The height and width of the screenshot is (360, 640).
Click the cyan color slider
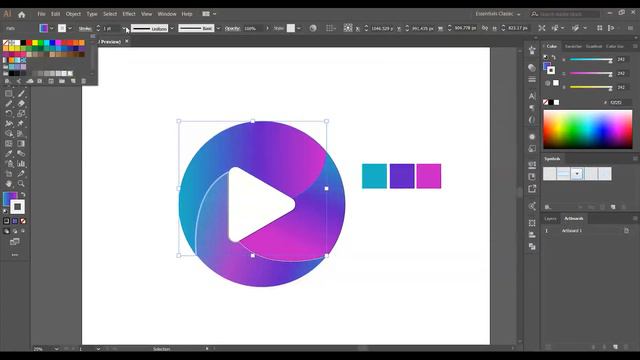591,60
